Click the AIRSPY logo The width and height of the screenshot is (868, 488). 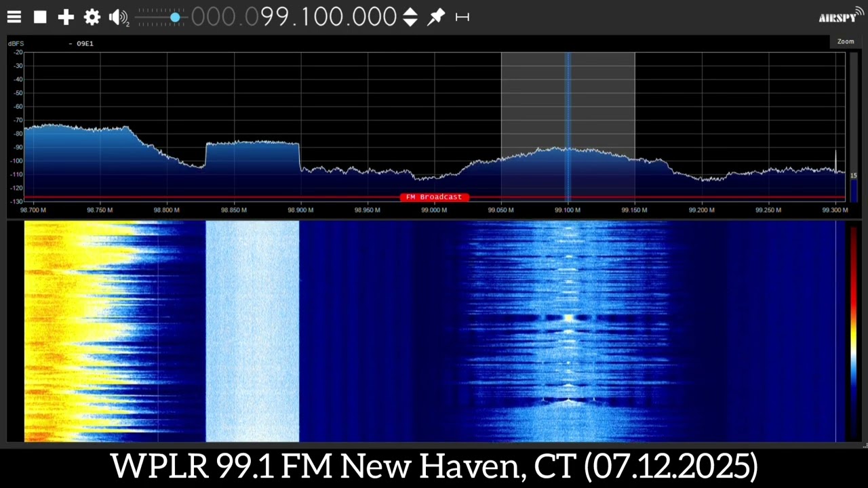[x=840, y=16]
